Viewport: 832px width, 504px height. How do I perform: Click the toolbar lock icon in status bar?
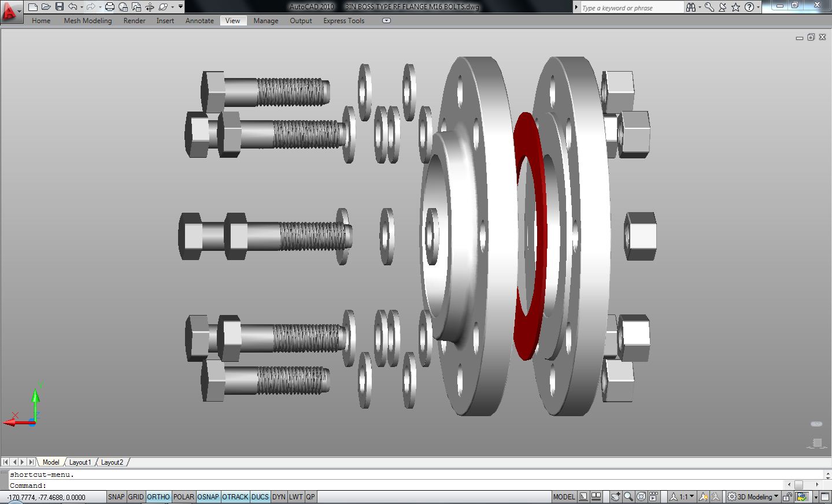pos(787,496)
